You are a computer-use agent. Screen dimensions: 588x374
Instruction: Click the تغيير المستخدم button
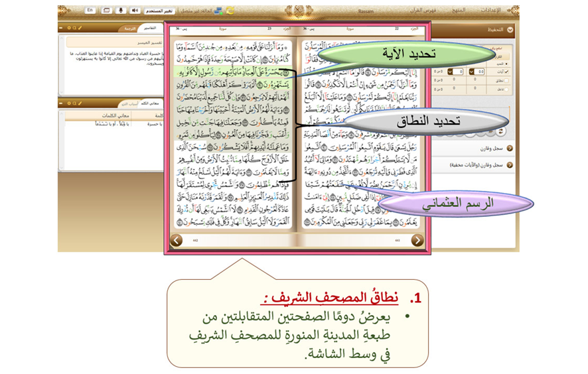159,11
